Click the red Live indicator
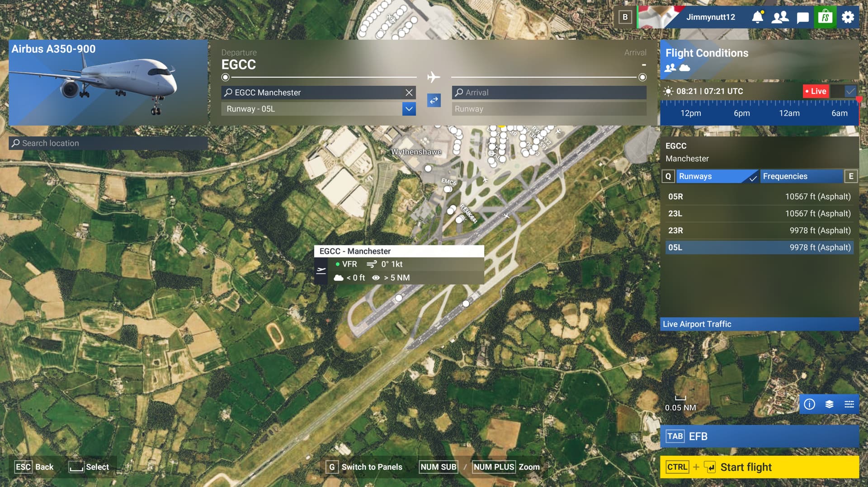This screenshot has height=487, width=868. (x=816, y=91)
